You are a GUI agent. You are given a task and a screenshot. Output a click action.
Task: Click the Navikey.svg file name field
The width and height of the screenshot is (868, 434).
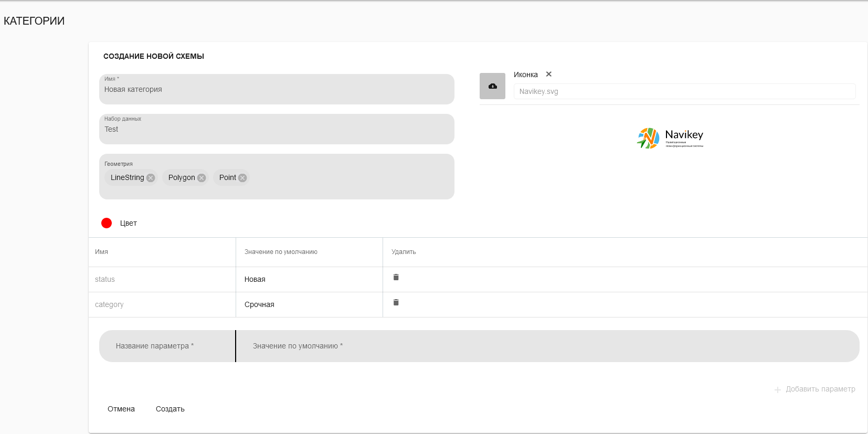(x=684, y=91)
